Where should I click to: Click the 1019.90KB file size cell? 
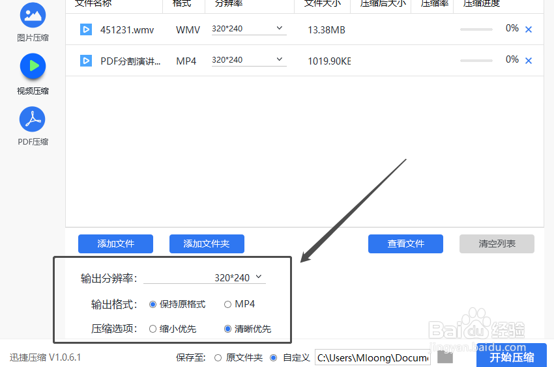click(329, 61)
